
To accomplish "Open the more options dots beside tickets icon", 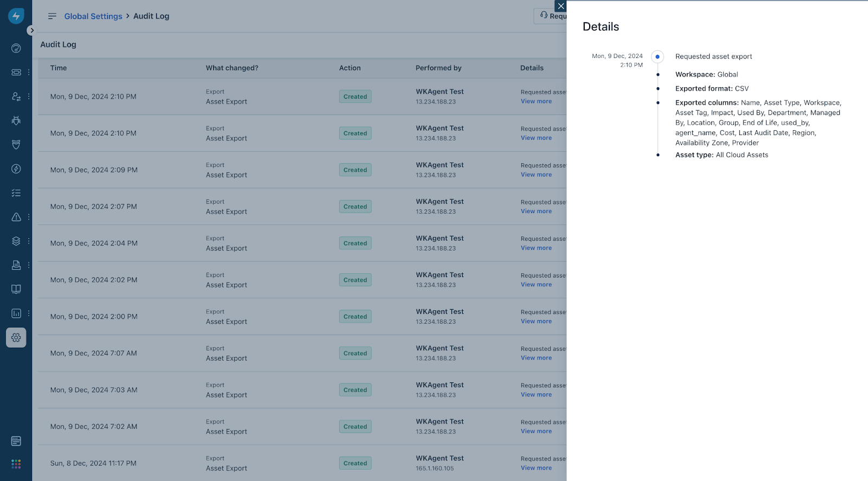I will pos(29,72).
